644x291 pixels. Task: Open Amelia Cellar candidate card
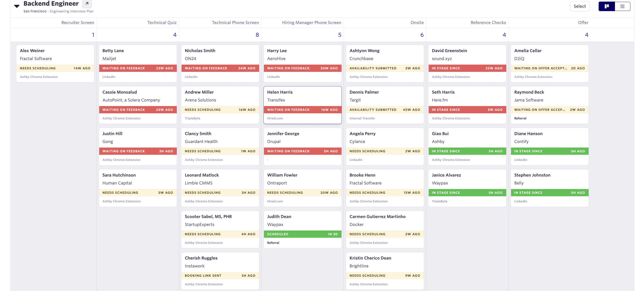[550, 63]
